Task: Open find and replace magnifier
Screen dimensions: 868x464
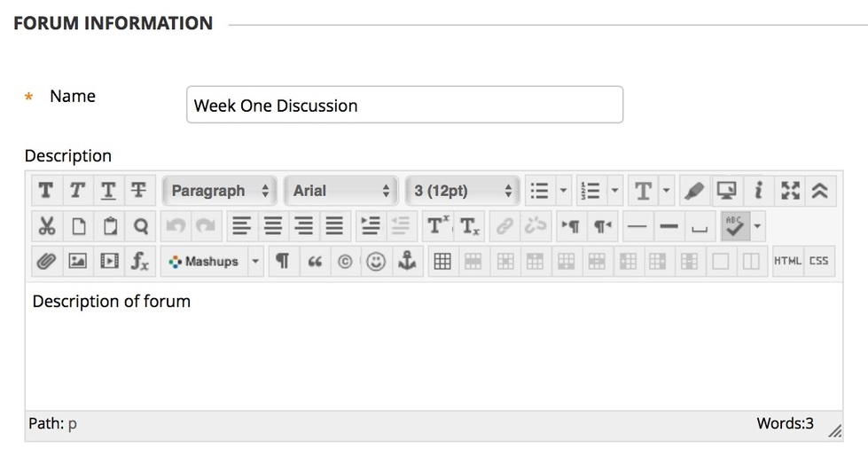Action: click(140, 226)
